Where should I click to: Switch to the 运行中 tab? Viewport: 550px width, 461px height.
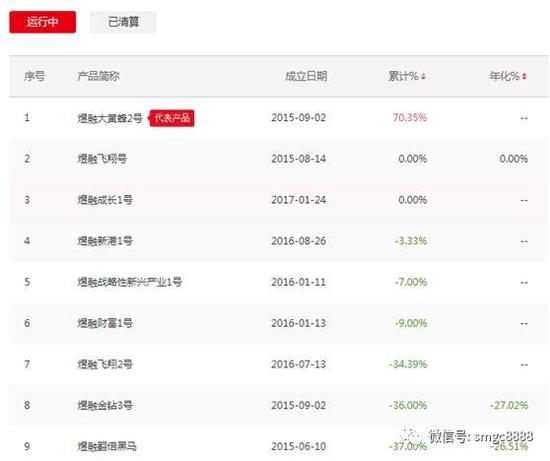[x=42, y=22]
